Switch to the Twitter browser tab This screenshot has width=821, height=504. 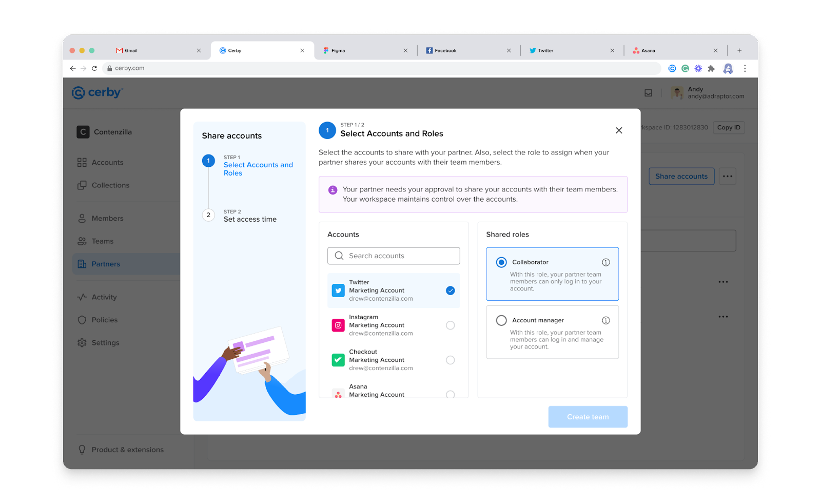(572, 50)
